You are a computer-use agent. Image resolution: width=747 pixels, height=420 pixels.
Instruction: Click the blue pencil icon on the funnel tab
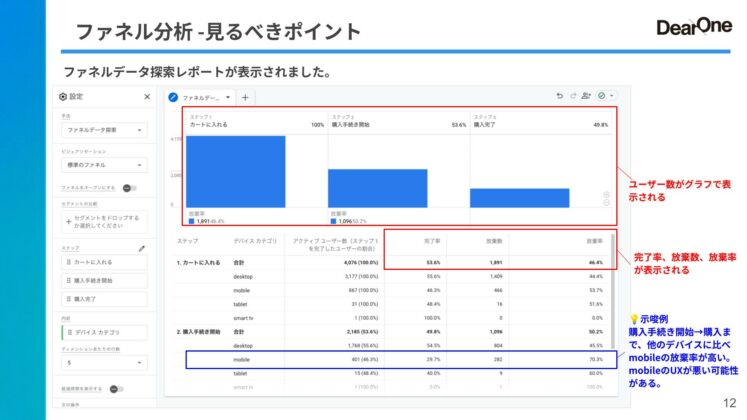(x=173, y=97)
